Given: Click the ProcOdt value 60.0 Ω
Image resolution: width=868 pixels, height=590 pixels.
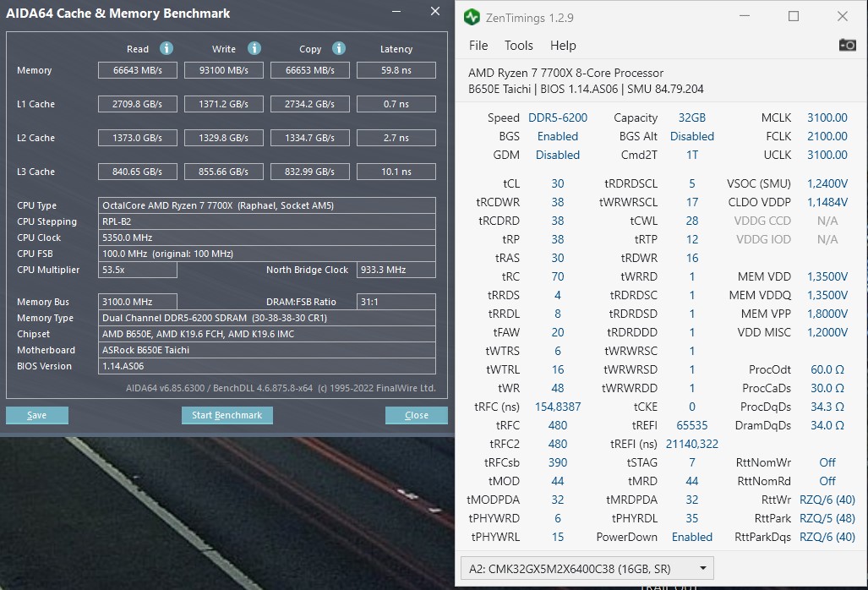Looking at the screenshot, I should pyautogui.click(x=827, y=369).
